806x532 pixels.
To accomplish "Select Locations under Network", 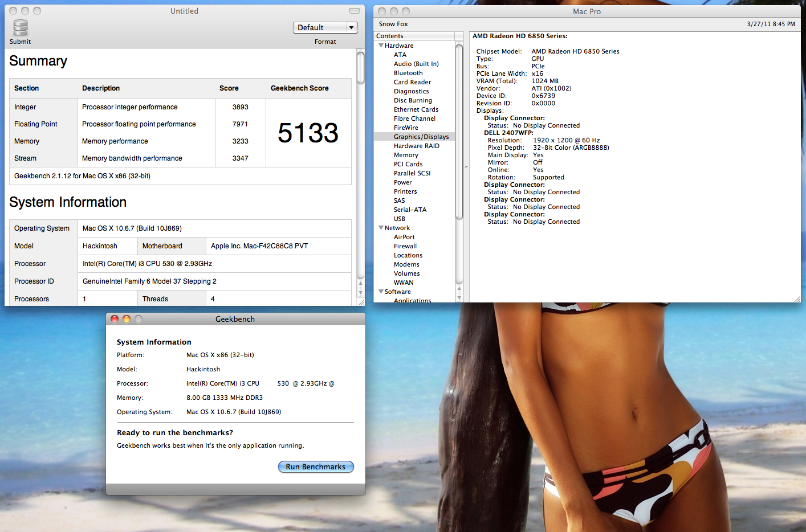I will pos(408,255).
